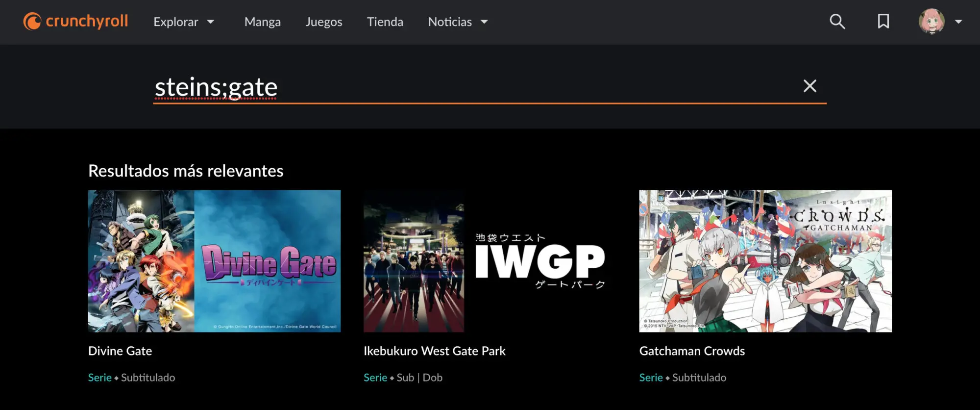Click "Serie" label under Divine Gate

pyautogui.click(x=100, y=378)
